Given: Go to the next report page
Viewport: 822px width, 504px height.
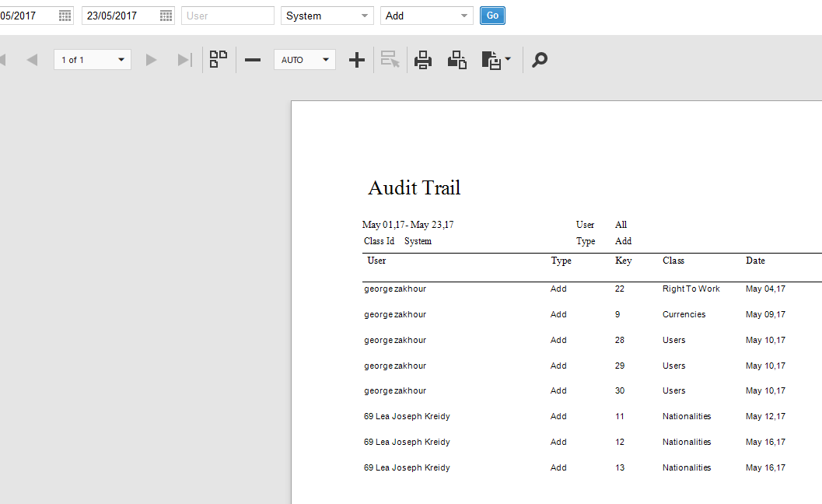Looking at the screenshot, I should click(152, 60).
